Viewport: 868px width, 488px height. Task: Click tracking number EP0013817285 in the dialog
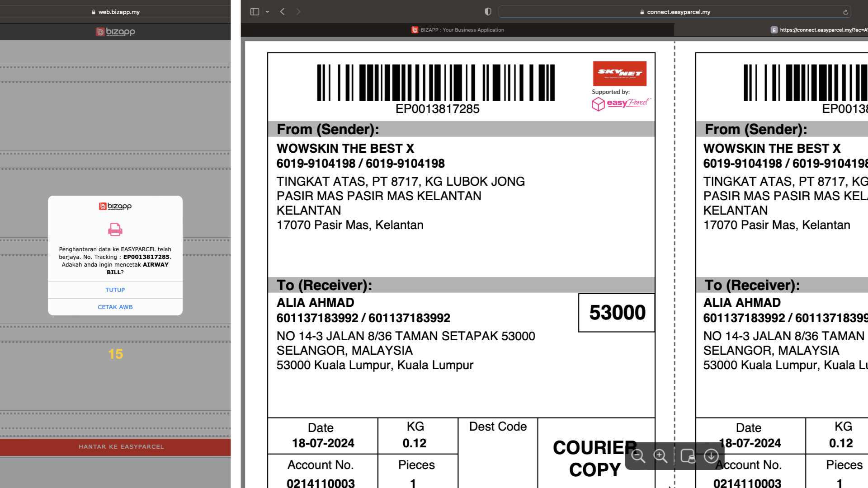tap(146, 257)
